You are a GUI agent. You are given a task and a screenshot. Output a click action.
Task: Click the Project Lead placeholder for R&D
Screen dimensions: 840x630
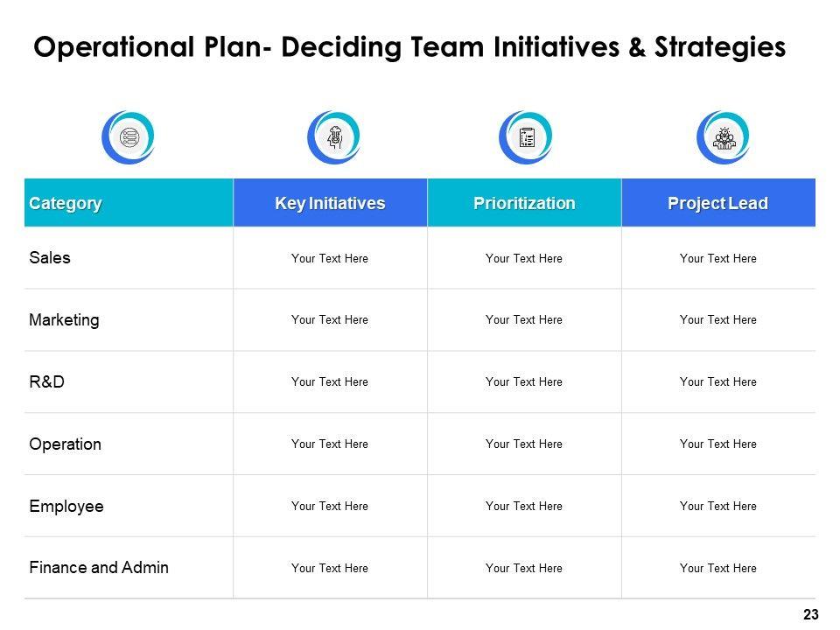pyautogui.click(x=717, y=382)
